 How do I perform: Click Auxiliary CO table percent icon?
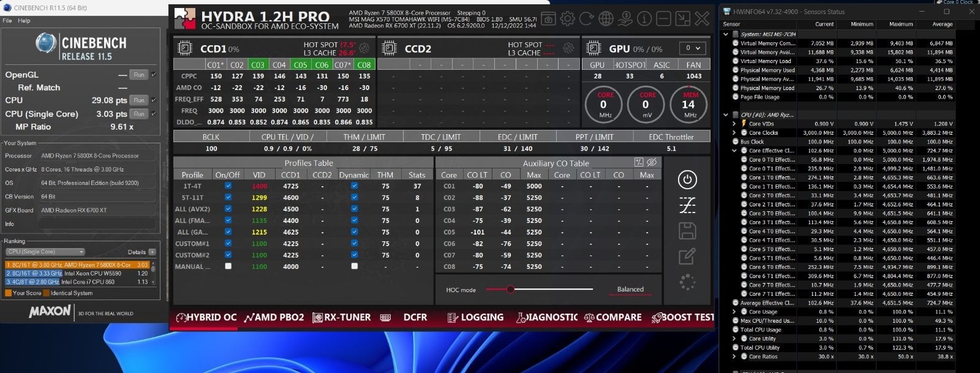(639, 162)
